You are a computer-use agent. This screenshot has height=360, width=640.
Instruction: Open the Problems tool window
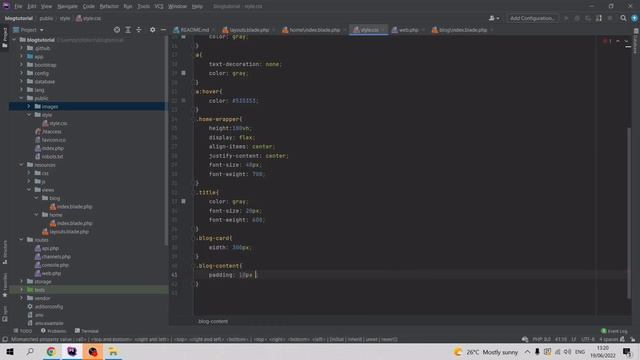pyautogui.click(x=53, y=331)
